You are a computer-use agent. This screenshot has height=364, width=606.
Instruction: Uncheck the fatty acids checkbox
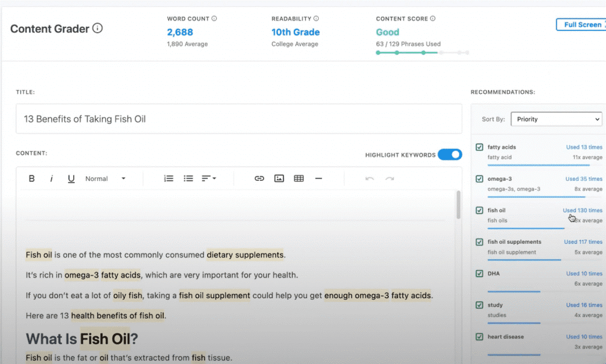pos(480,147)
